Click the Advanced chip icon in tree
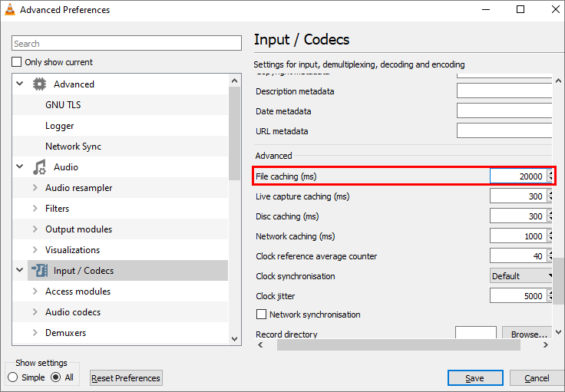 coord(39,84)
